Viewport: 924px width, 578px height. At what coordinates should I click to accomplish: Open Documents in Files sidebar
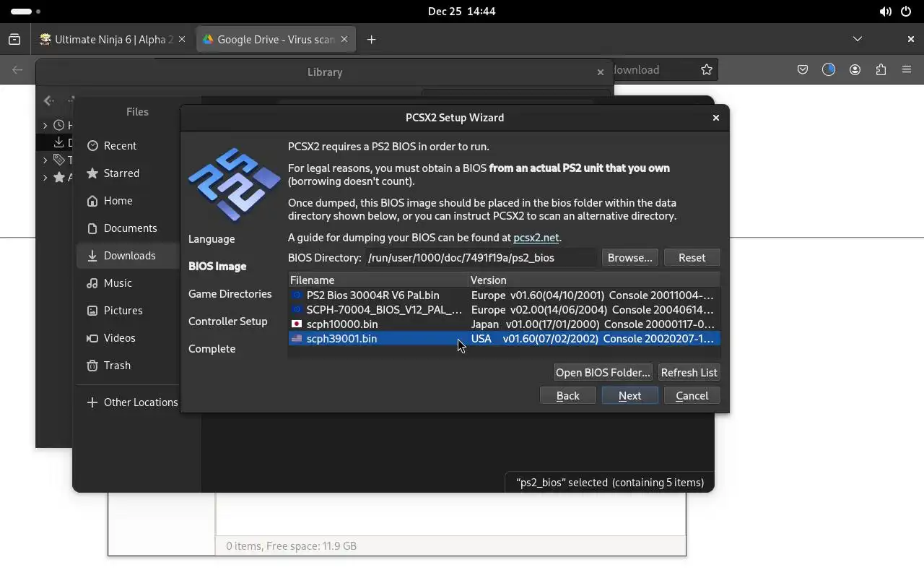pyautogui.click(x=128, y=228)
